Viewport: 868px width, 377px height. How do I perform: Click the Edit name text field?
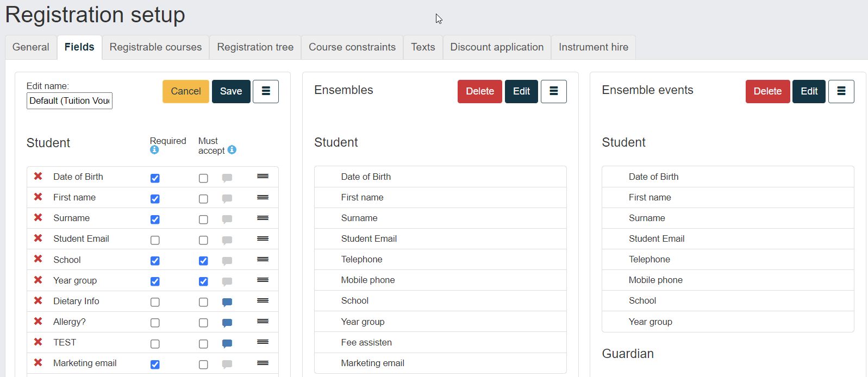(70, 100)
